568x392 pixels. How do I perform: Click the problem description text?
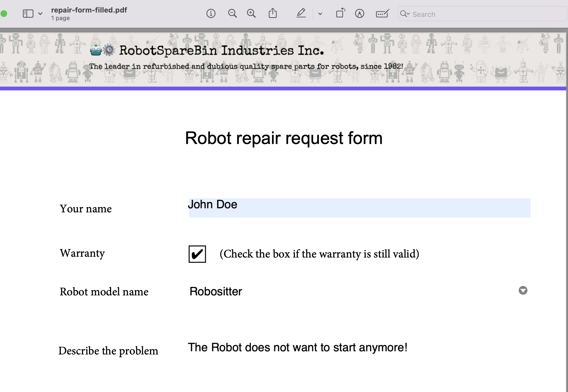(x=298, y=347)
